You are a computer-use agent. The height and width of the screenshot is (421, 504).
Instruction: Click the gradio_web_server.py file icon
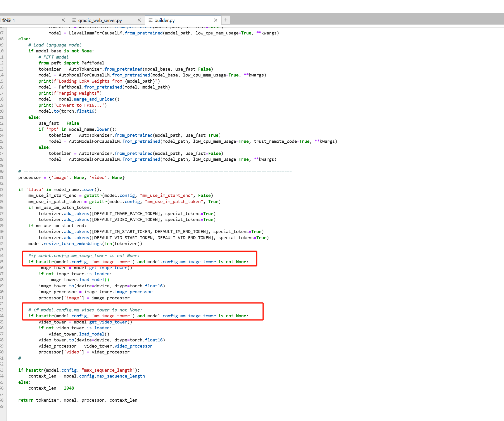[x=74, y=20]
